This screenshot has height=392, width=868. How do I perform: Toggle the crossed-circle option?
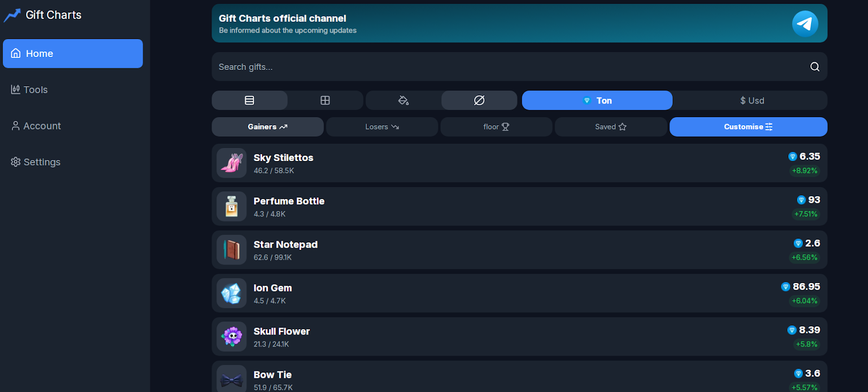tap(480, 100)
